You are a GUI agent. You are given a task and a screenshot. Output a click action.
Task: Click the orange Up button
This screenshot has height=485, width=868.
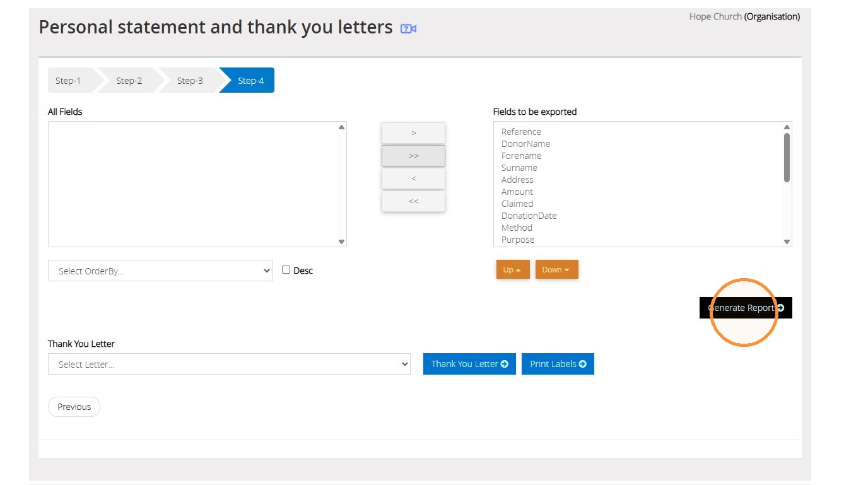click(512, 269)
